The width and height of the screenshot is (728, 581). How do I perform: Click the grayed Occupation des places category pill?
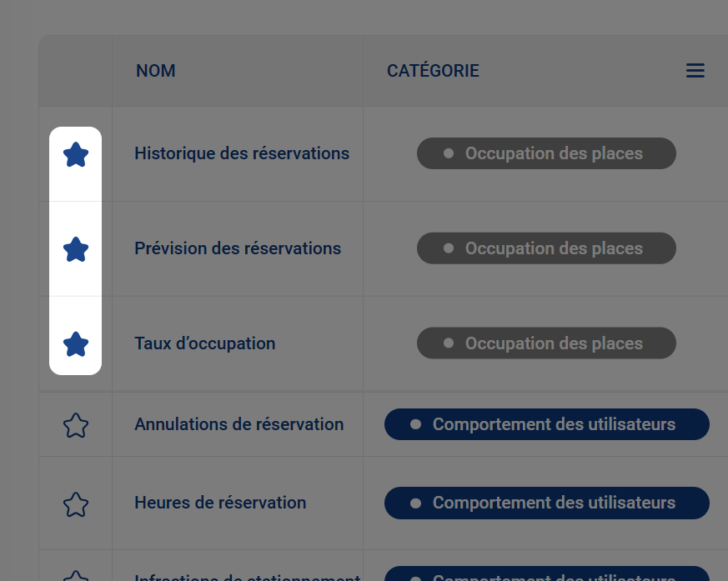pos(546,153)
